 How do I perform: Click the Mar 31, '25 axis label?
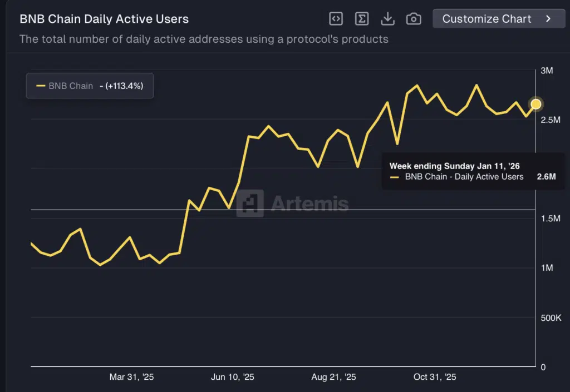click(x=131, y=377)
